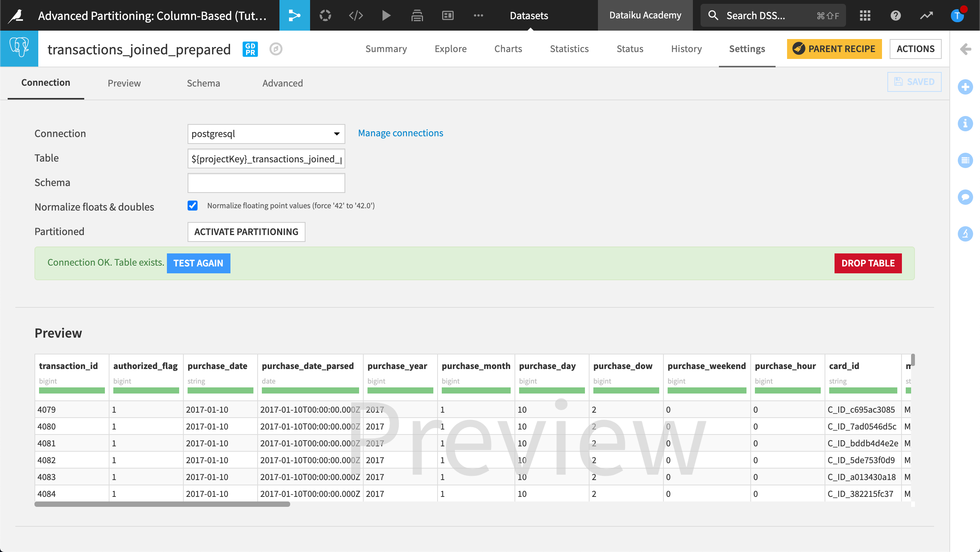Click the flow/pipeline navigation icon
980x552 pixels.
click(x=294, y=15)
